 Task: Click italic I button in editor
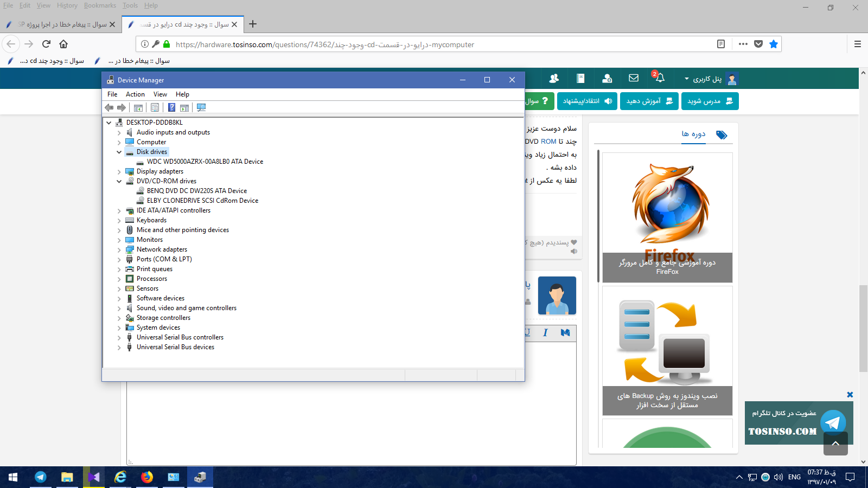tap(545, 332)
